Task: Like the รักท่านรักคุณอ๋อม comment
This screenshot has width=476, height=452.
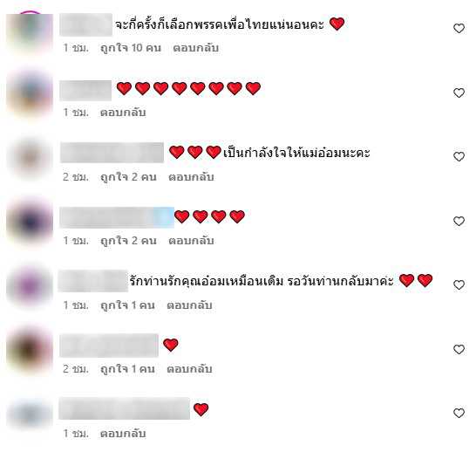Action: [459, 284]
